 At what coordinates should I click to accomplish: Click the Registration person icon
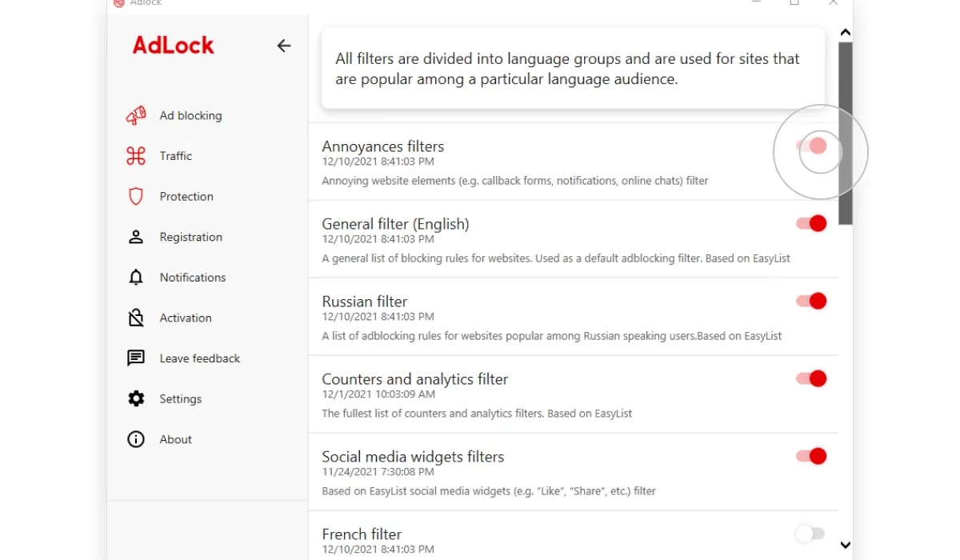coord(136,237)
